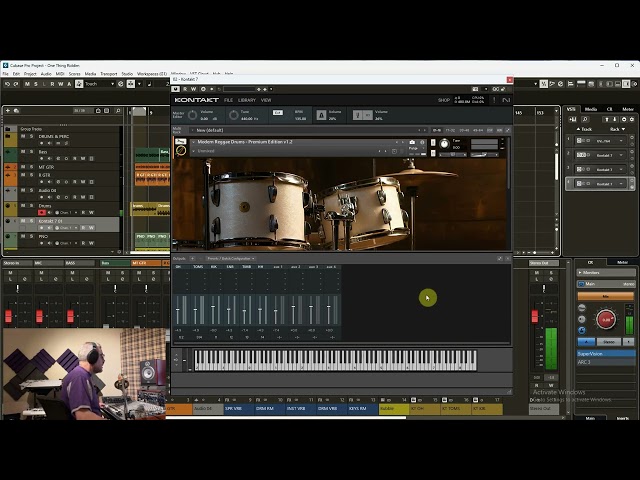Switch to the Meter tab in right zone

click(628, 109)
